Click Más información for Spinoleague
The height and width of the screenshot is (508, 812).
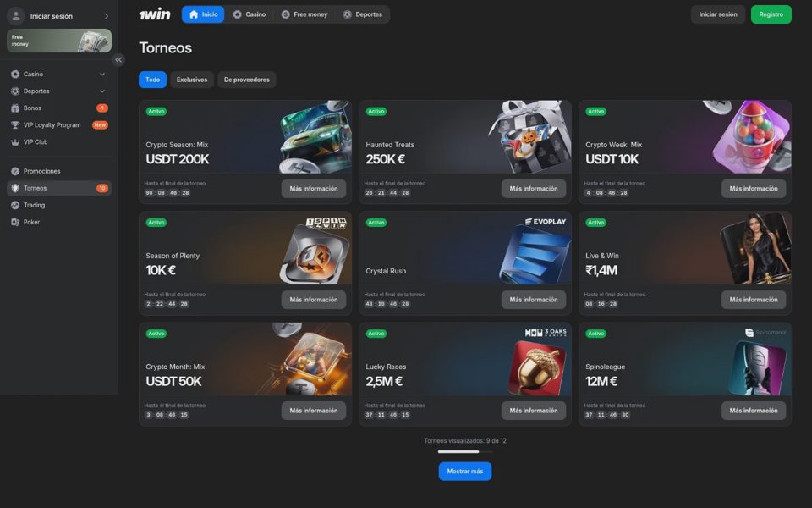(x=754, y=411)
